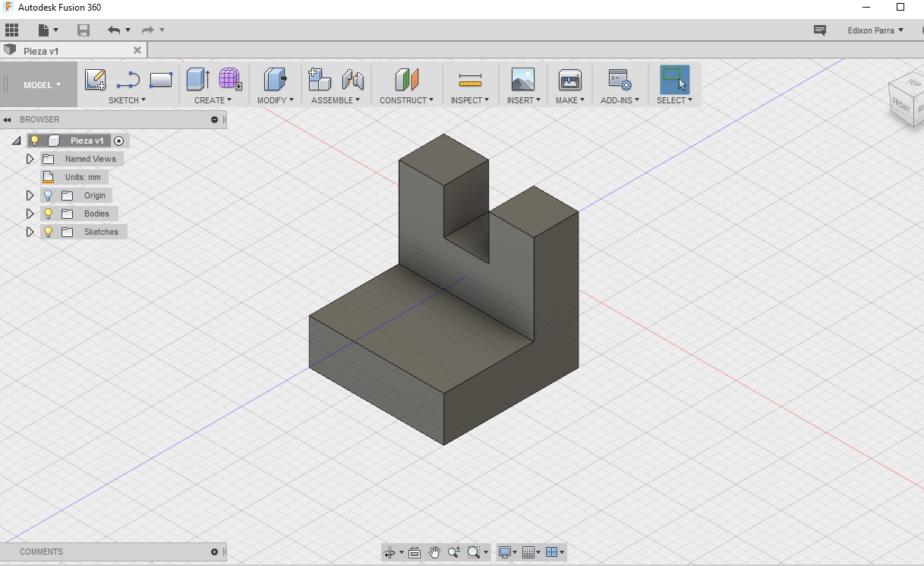Screen dimensions: 924x566
Task: Open the Edixon Parra account menu
Action: point(875,30)
